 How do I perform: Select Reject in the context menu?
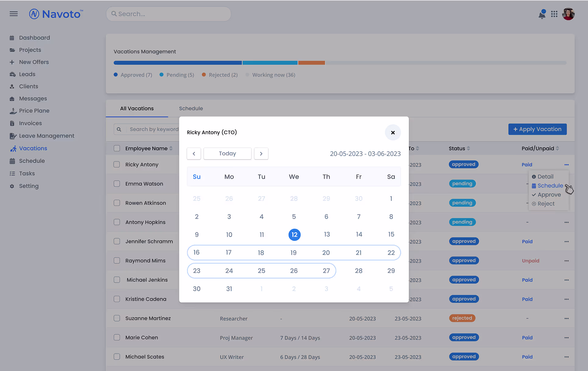tap(543, 204)
